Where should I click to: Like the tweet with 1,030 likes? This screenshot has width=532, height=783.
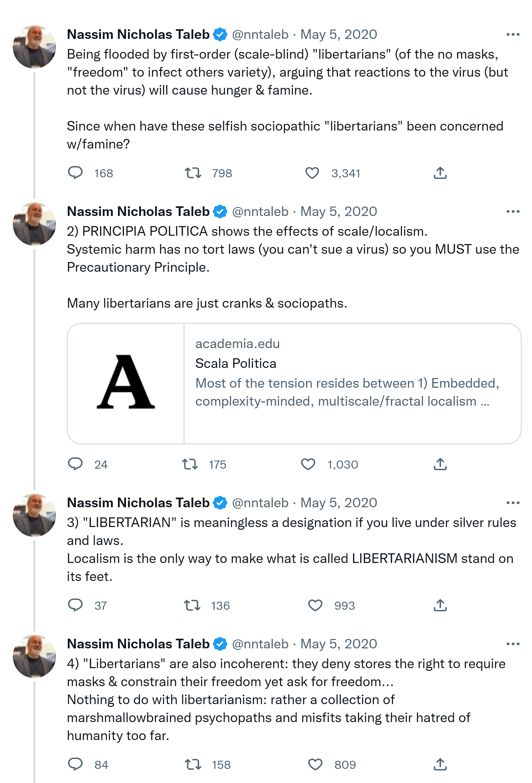[x=308, y=464]
